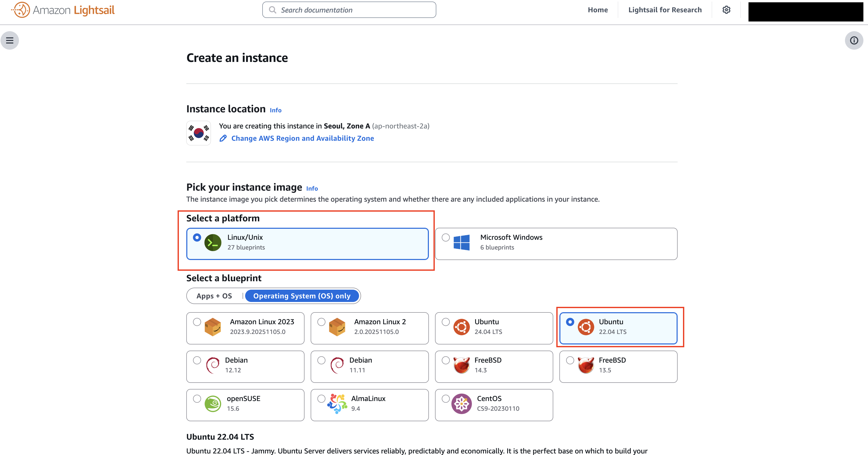Click the '2023.9.20251105.0' version text
Screen dimensions: 868x455
tap(257, 332)
